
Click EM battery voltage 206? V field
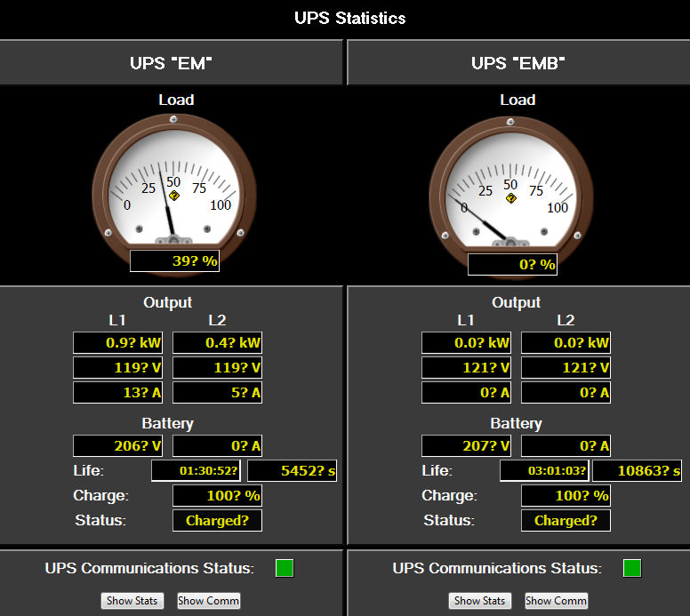click(x=118, y=445)
